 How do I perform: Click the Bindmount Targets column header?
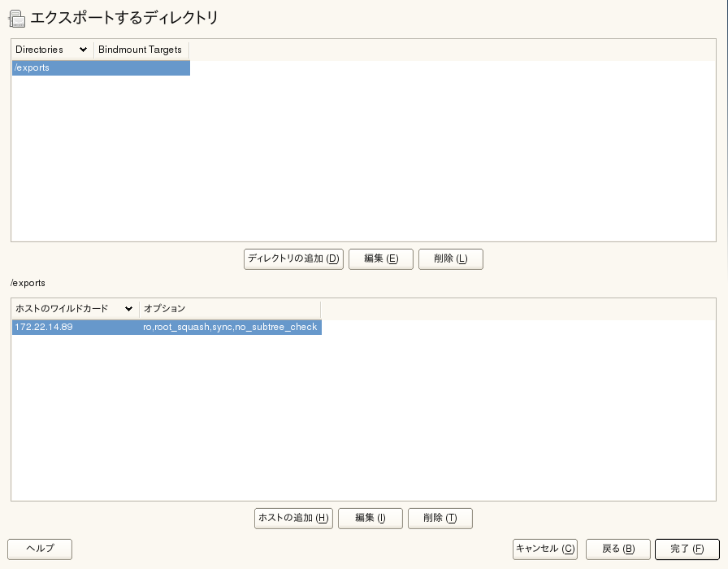(141, 50)
